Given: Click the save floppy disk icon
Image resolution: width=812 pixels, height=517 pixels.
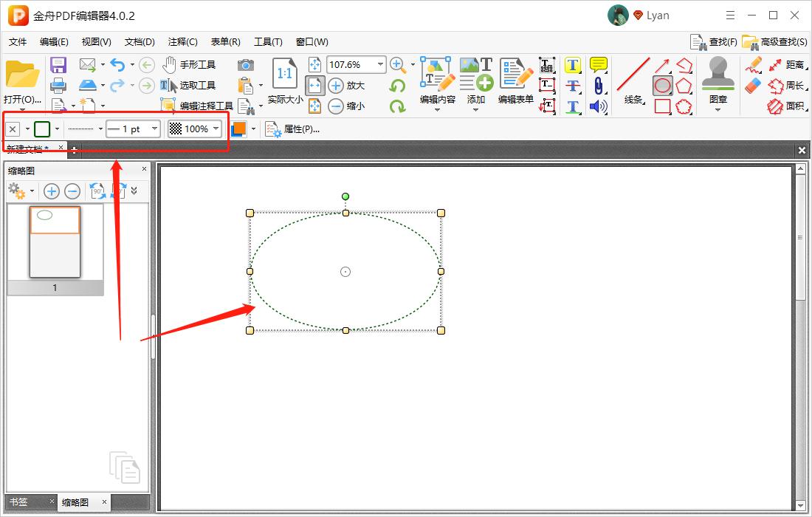Looking at the screenshot, I should tap(58, 65).
